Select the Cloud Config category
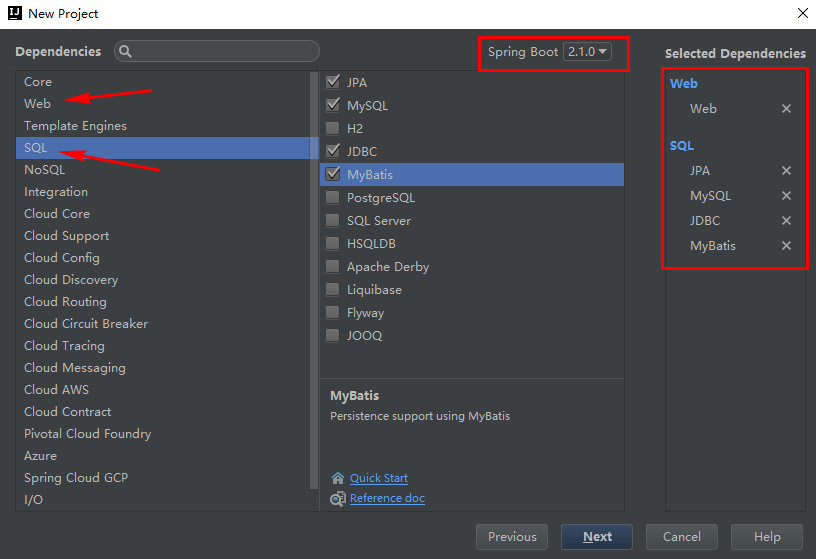The image size is (816, 559). pos(163,258)
